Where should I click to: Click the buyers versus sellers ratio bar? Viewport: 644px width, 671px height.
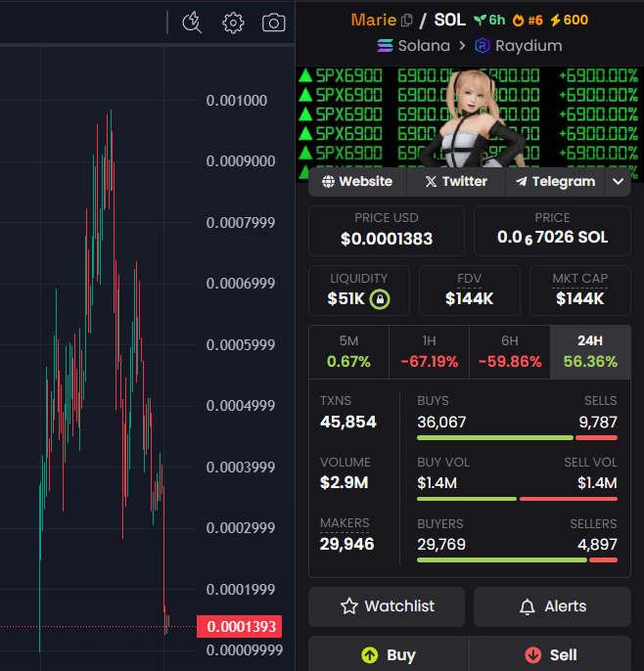click(517, 560)
